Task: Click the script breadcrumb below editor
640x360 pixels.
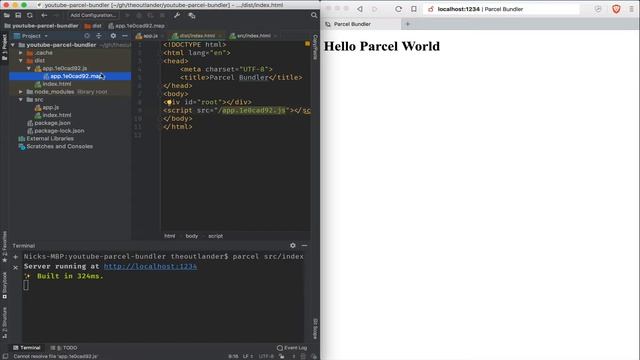Action: tap(216, 236)
